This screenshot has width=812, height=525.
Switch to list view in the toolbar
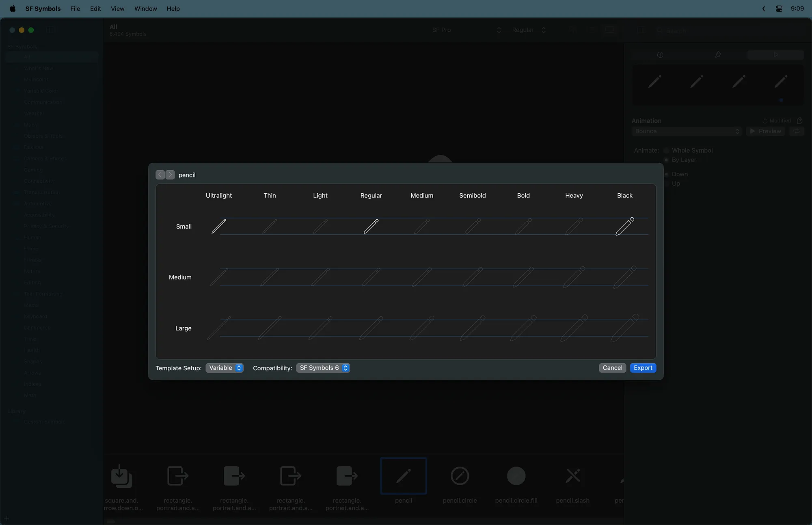pyautogui.click(x=592, y=30)
